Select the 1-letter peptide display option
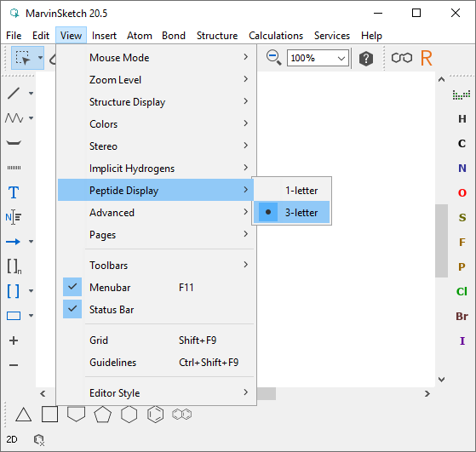This screenshot has height=452, width=476. click(292, 191)
